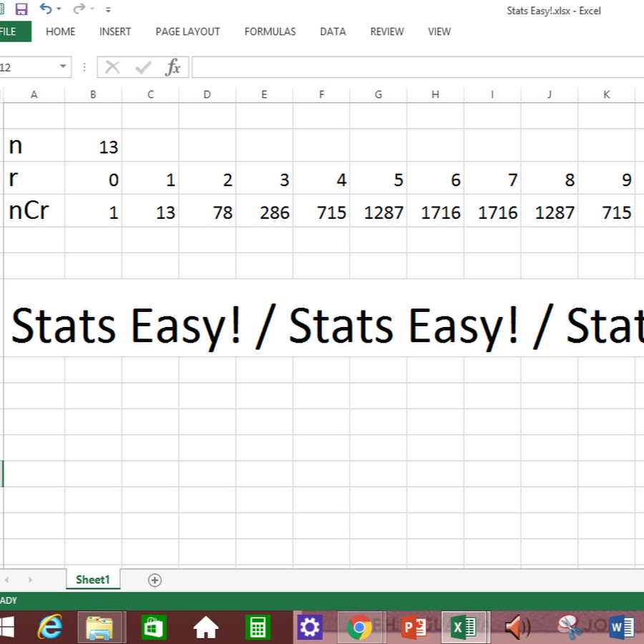Add a new sheet with plus icon
This screenshot has height=644, width=644.
(x=155, y=580)
